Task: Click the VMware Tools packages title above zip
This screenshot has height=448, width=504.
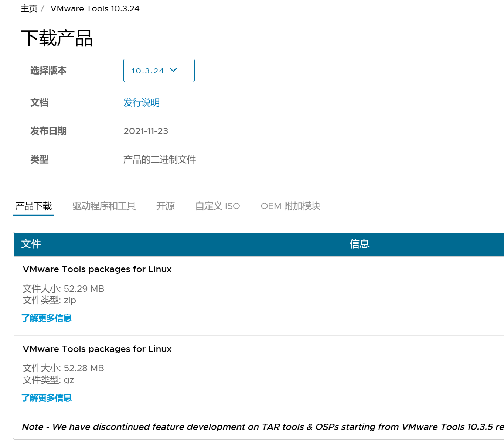Action: tap(97, 269)
